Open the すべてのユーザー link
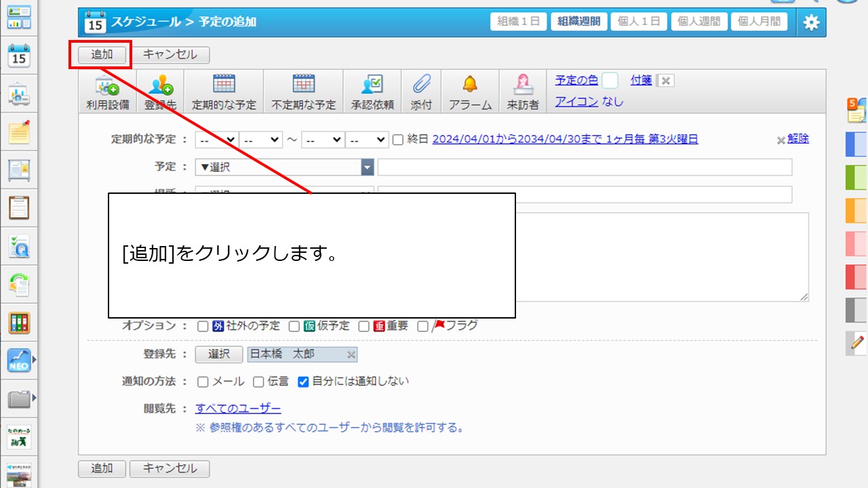This screenshot has height=488, width=868. tap(238, 408)
